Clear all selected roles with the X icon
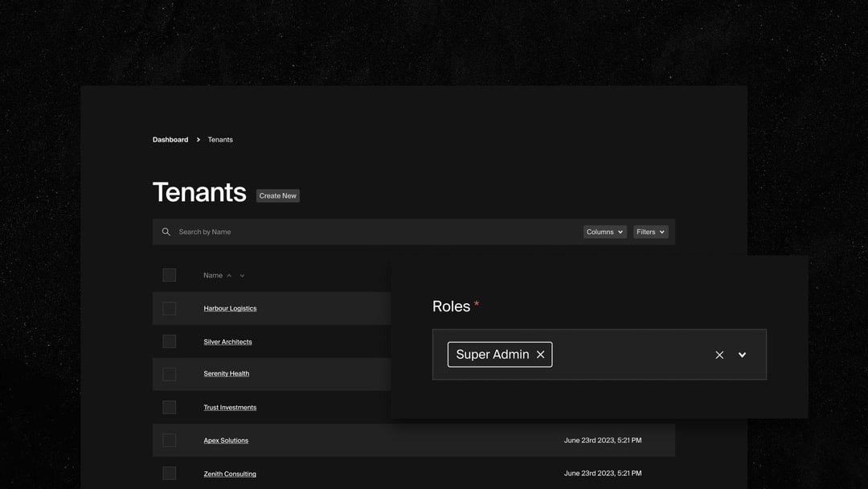 (719, 354)
